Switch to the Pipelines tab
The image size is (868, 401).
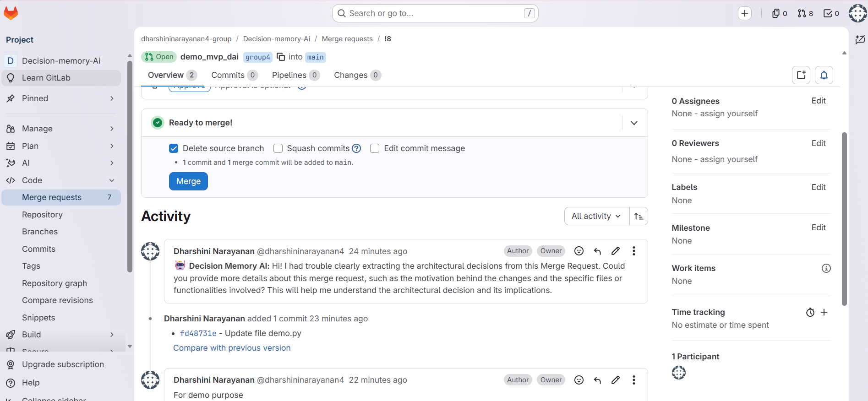point(295,75)
